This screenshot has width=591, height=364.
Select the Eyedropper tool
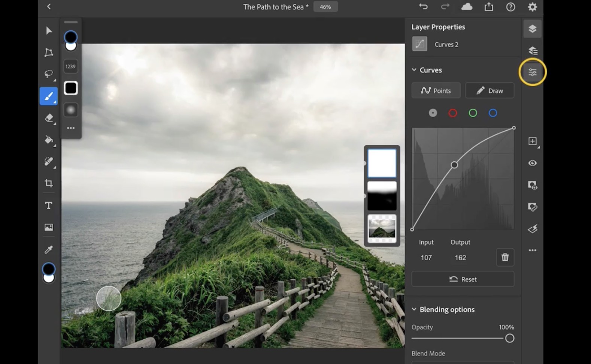pyautogui.click(x=49, y=249)
